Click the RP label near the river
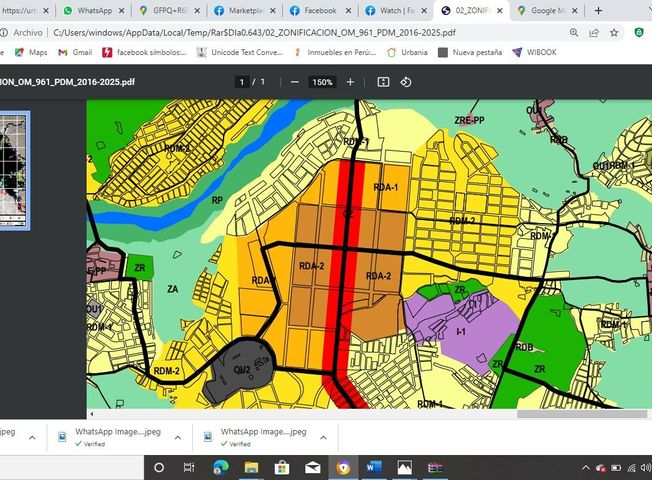Image resolution: width=652 pixels, height=480 pixels. click(217, 200)
